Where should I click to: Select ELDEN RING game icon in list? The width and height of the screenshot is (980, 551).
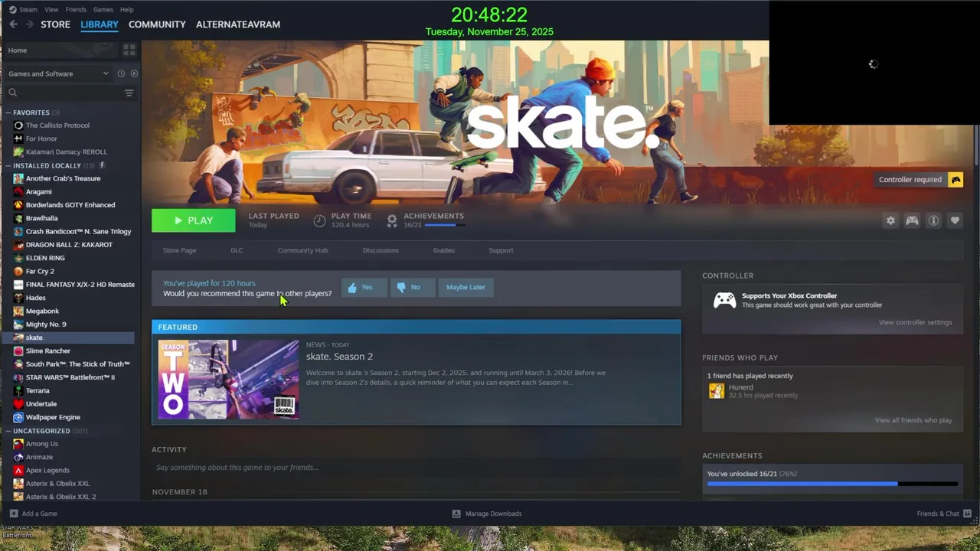tap(18, 258)
